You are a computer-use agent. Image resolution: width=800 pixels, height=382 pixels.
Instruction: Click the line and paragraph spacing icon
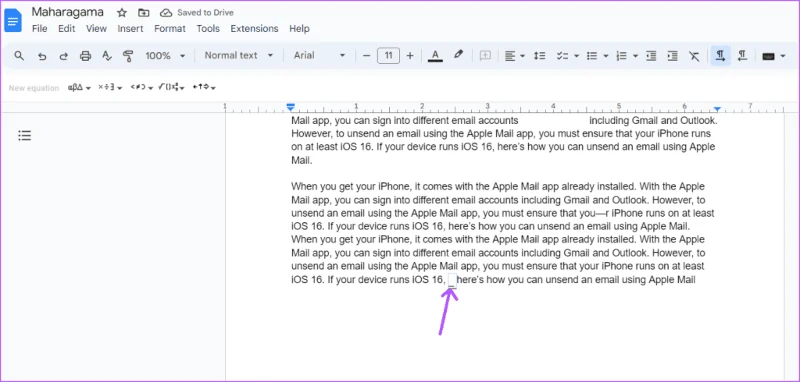click(539, 56)
